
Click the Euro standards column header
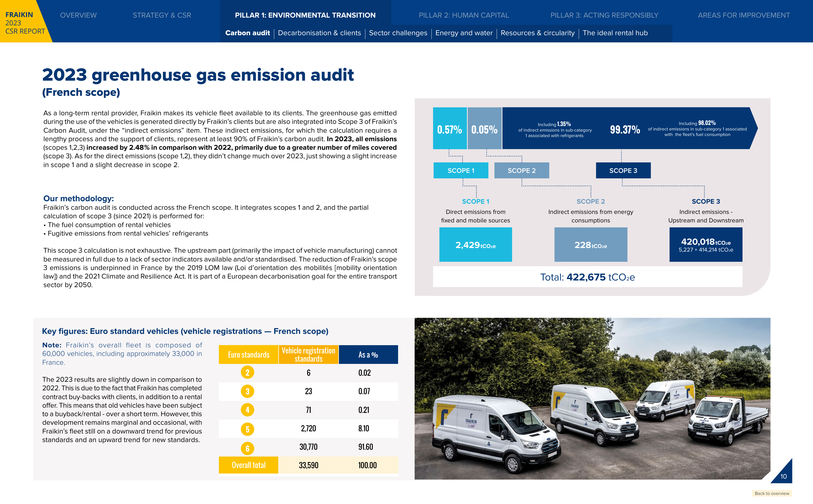248,354
